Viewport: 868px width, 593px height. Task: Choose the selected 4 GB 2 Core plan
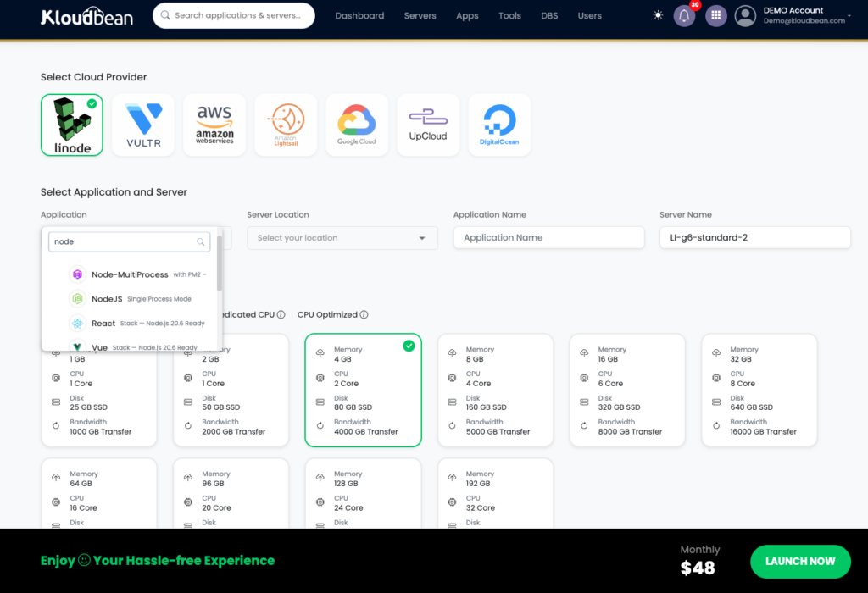pos(363,390)
